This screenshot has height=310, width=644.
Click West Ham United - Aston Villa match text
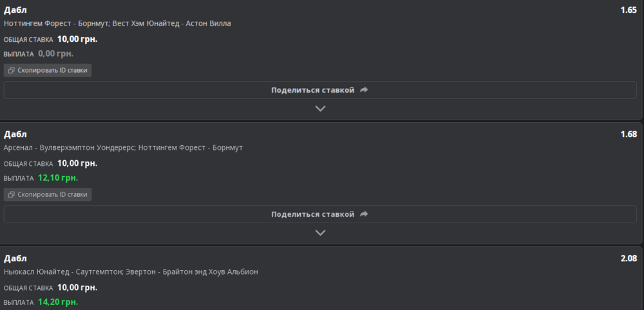pos(172,23)
